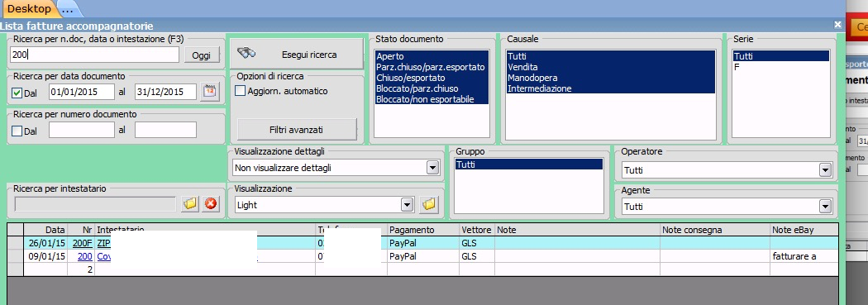This screenshot has height=305, width=868.
Task: Enable Aggiorn. automatico checkbox
Action: click(x=241, y=91)
